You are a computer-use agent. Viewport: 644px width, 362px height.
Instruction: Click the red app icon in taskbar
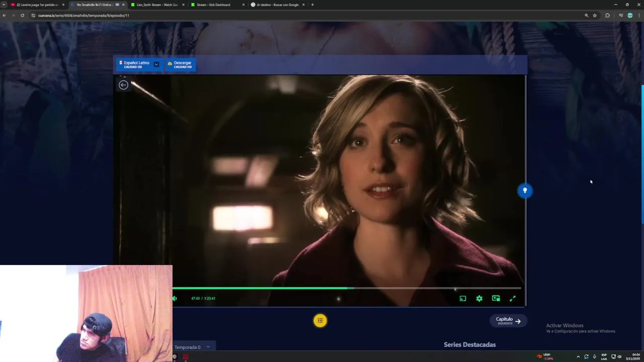185,357
